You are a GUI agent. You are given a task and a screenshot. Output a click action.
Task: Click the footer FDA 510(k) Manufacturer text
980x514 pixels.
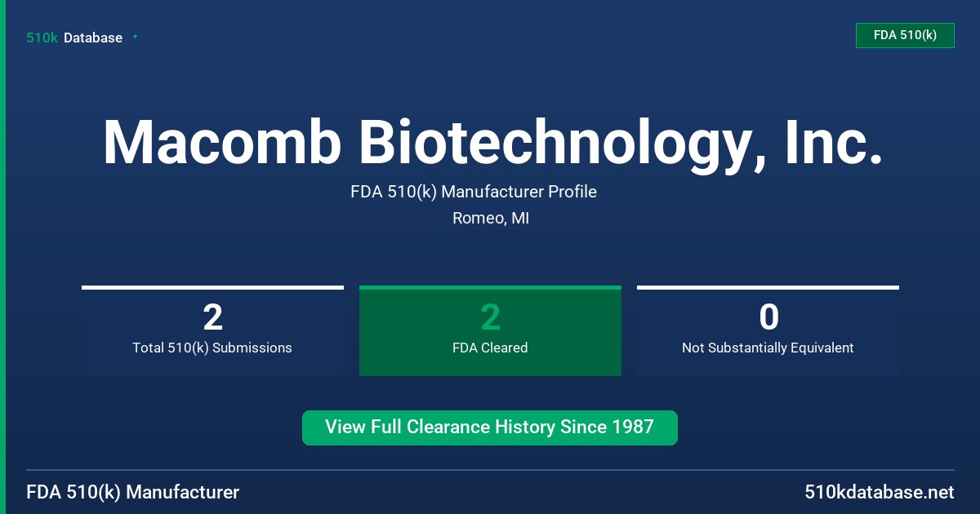coord(133,493)
